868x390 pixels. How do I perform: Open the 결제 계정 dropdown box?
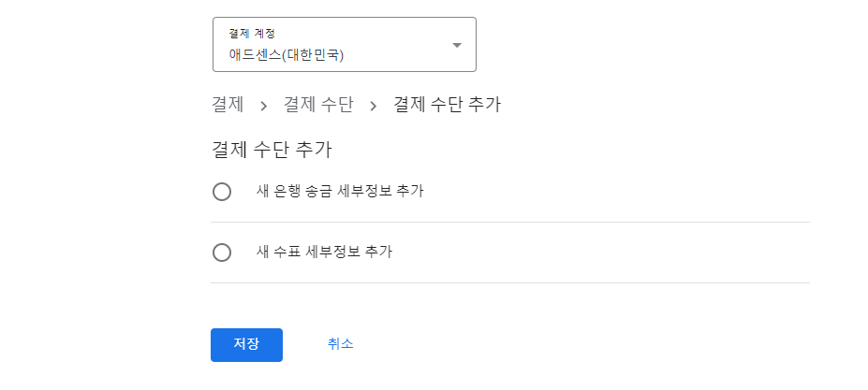tap(345, 44)
